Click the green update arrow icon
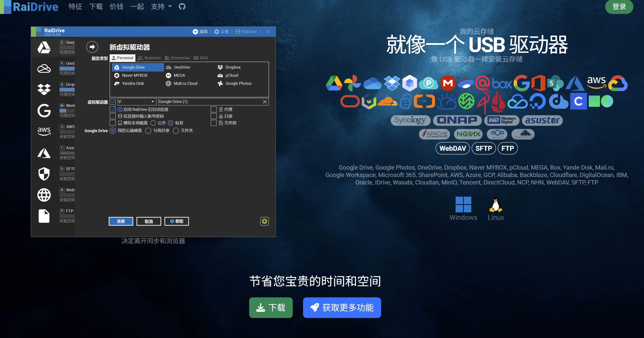The image size is (644, 338). (264, 221)
